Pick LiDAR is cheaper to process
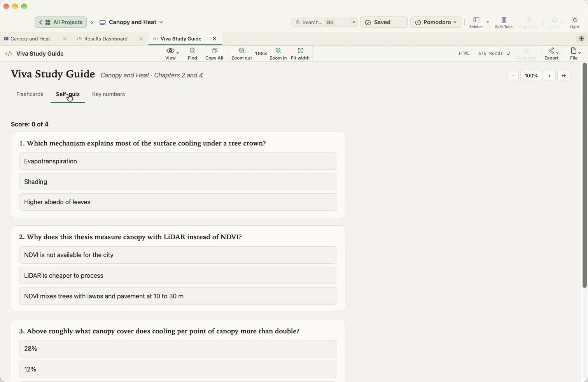This screenshot has width=588, height=382. click(178, 275)
